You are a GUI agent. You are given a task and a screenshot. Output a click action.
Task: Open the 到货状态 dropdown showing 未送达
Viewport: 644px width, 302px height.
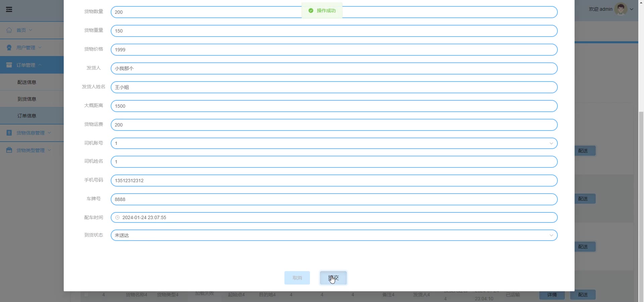(x=334, y=235)
